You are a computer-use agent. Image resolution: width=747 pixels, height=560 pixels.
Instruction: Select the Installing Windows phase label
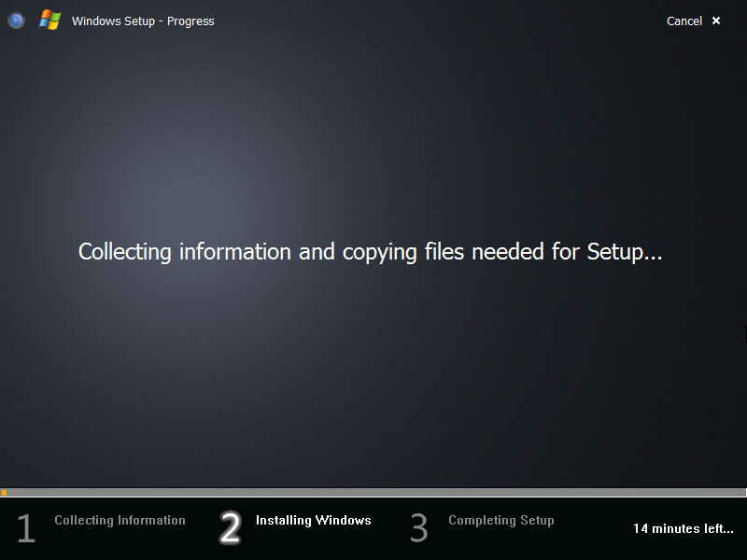pos(313,520)
